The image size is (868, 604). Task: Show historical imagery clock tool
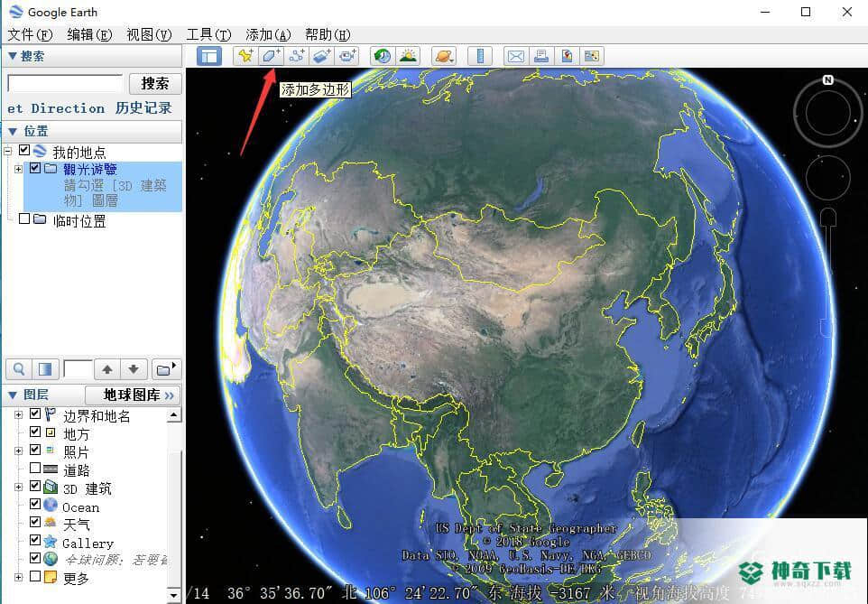click(x=383, y=56)
